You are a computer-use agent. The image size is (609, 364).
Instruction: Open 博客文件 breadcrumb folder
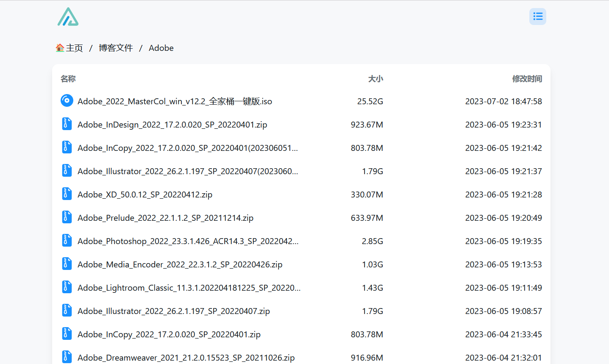click(116, 48)
